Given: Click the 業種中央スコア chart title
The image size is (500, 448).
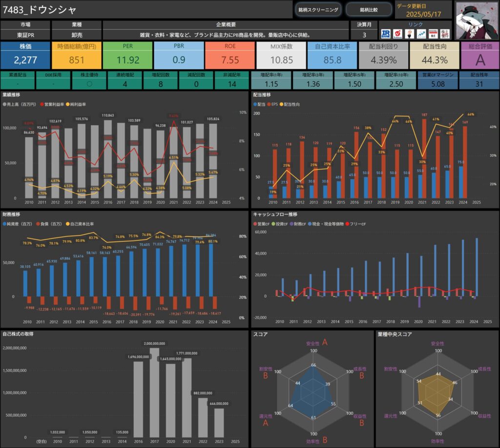Looking at the screenshot, I should pos(395,334).
